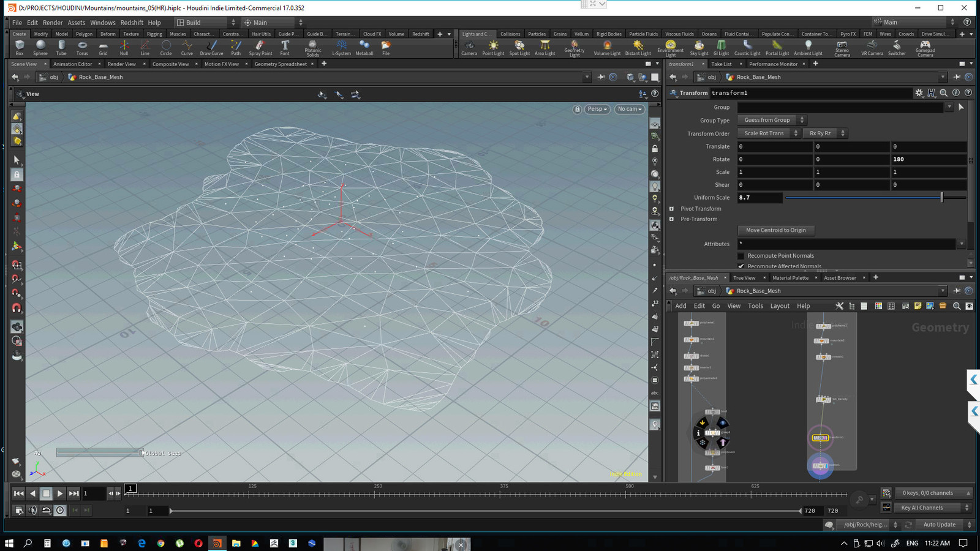Viewport: 980px width, 551px height.
Task: Open the network editor wrench tools icon
Action: pos(840,305)
